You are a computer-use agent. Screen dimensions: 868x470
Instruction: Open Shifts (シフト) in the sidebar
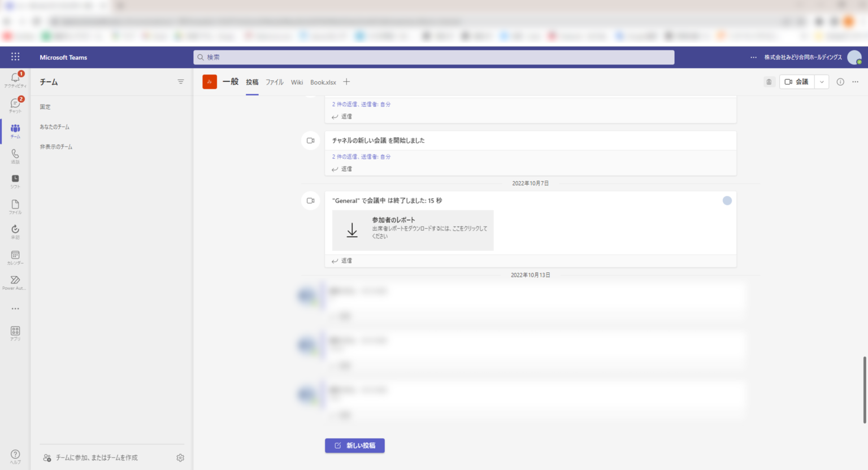[15, 181]
